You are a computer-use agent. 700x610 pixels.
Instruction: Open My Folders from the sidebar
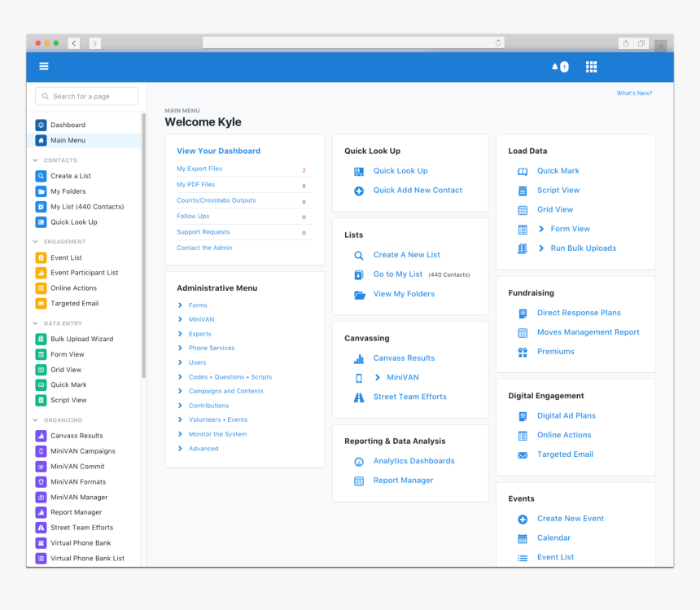pos(68,191)
